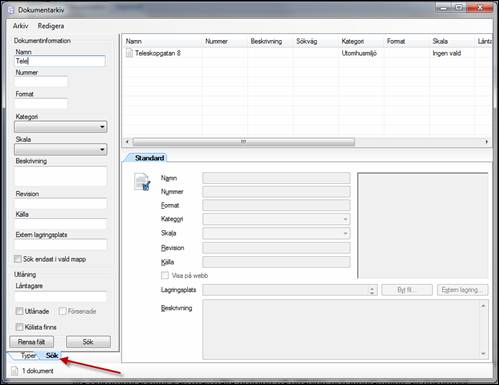Click the Rensa fält button

tap(32, 342)
